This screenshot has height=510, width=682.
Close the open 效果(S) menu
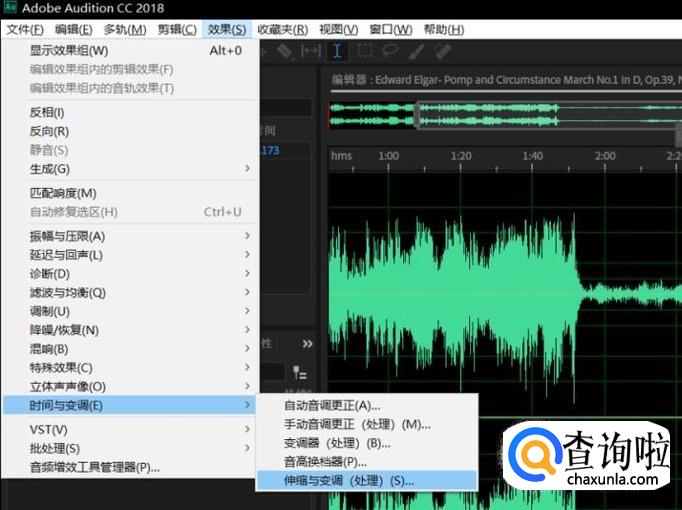(x=227, y=30)
